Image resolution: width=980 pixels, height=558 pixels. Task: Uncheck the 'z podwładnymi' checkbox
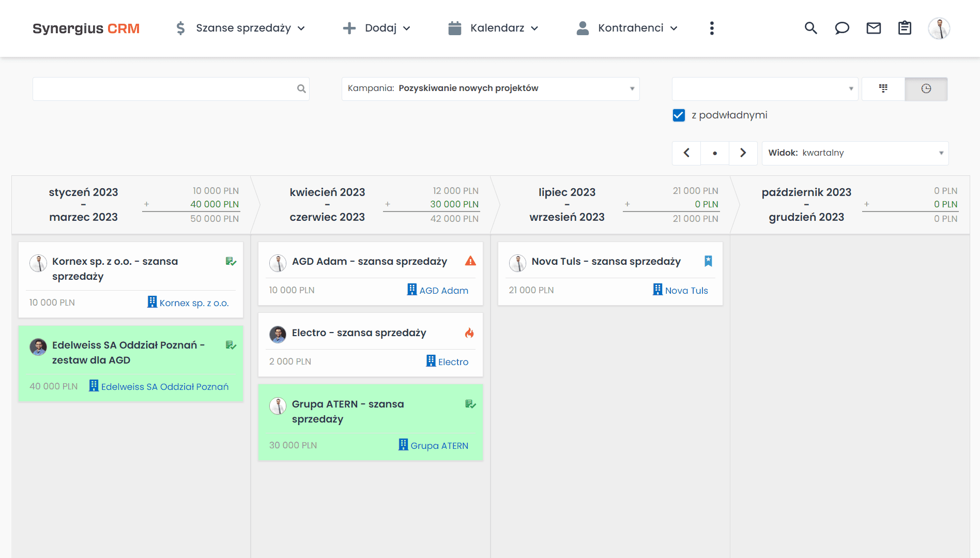click(679, 115)
